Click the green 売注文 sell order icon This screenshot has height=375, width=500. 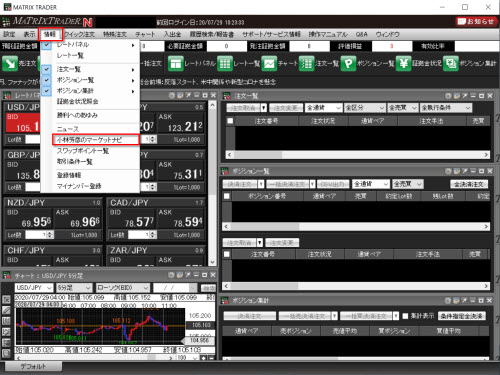10,63
